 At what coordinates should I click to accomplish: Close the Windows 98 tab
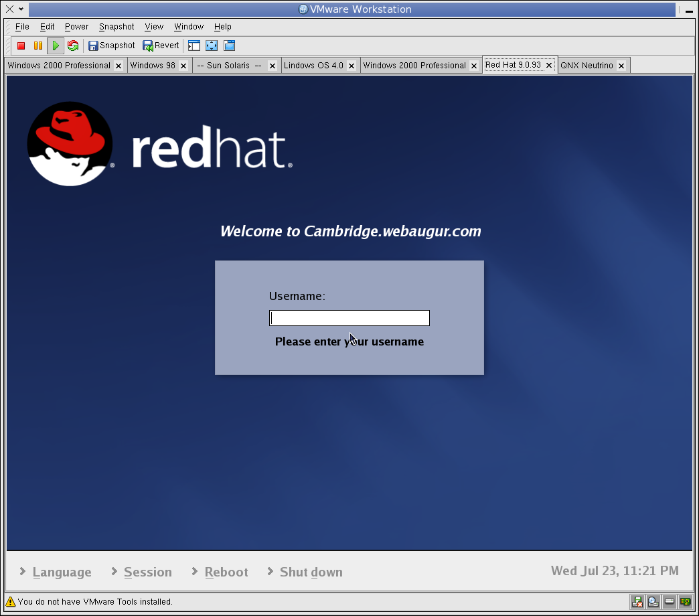(183, 66)
